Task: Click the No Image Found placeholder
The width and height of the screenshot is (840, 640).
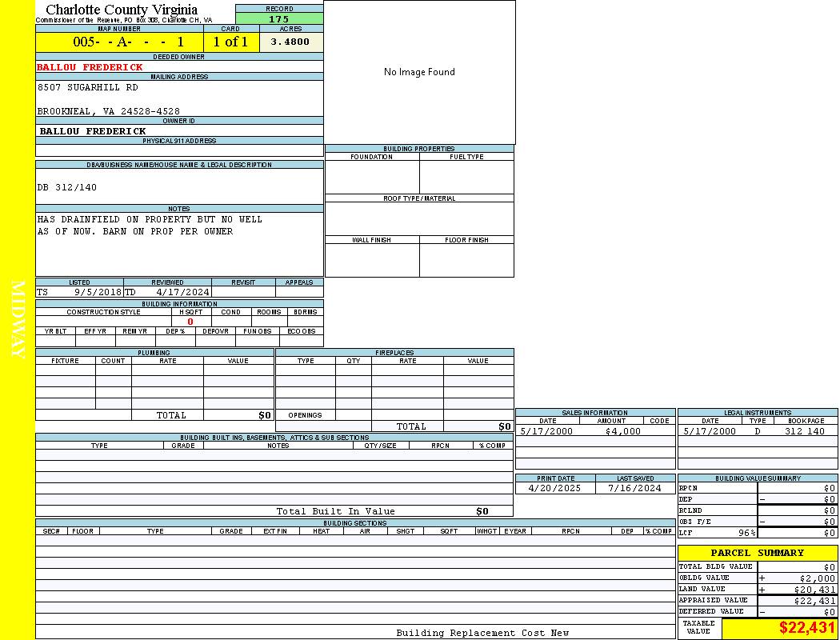Action: (419, 72)
